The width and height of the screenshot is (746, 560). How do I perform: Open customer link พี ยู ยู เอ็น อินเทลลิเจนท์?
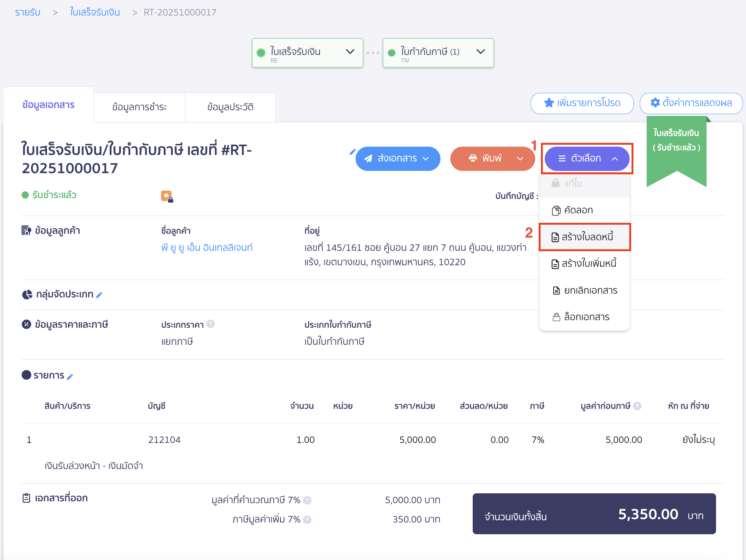[x=207, y=248]
